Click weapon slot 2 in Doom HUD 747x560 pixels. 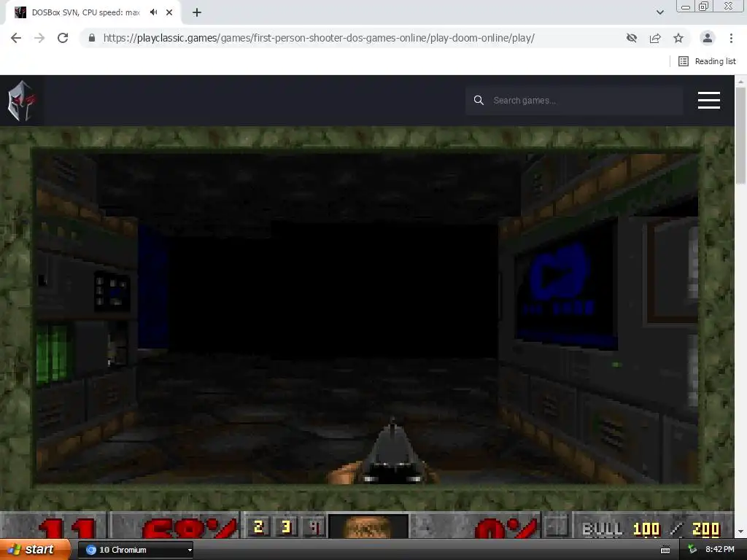pyautogui.click(x=259, y=526)
